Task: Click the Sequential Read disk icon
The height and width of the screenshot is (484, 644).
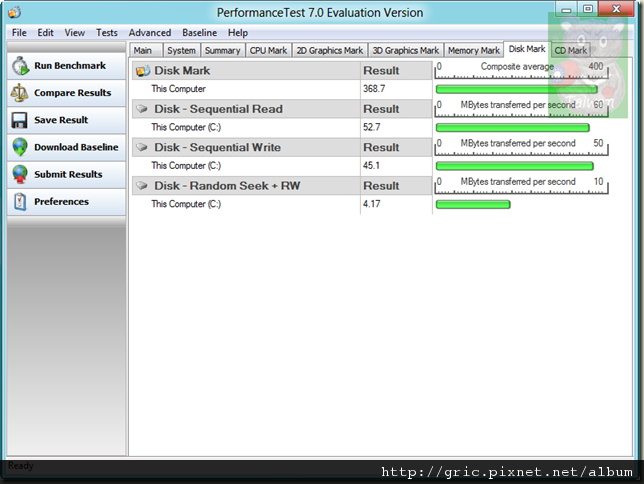Action: [x=142, y=109]
